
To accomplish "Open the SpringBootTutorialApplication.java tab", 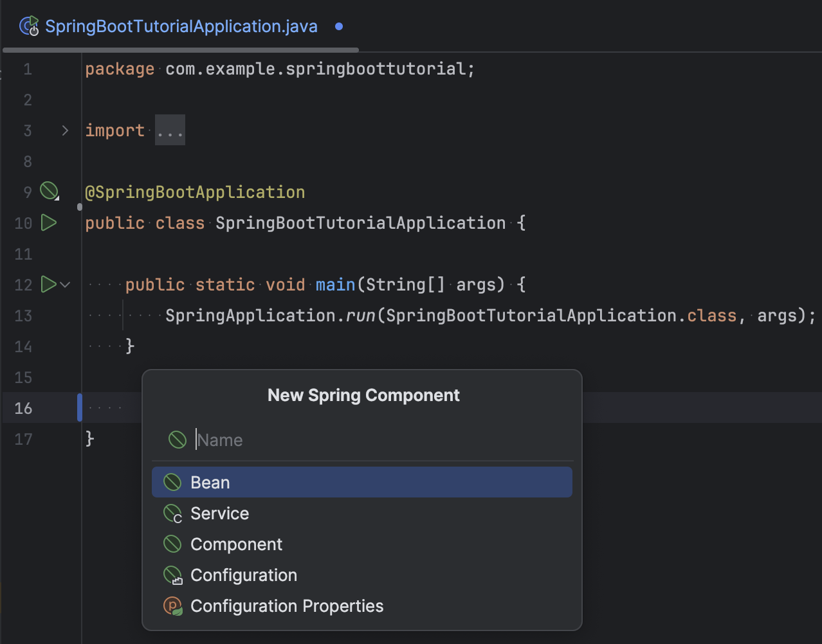I will (181, 26).
